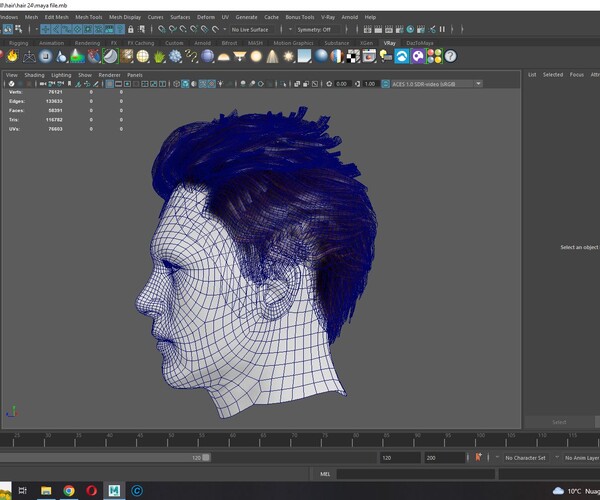
Task: Create a V-Ray sphere light from shelf
Action: (x=256, y=56)
